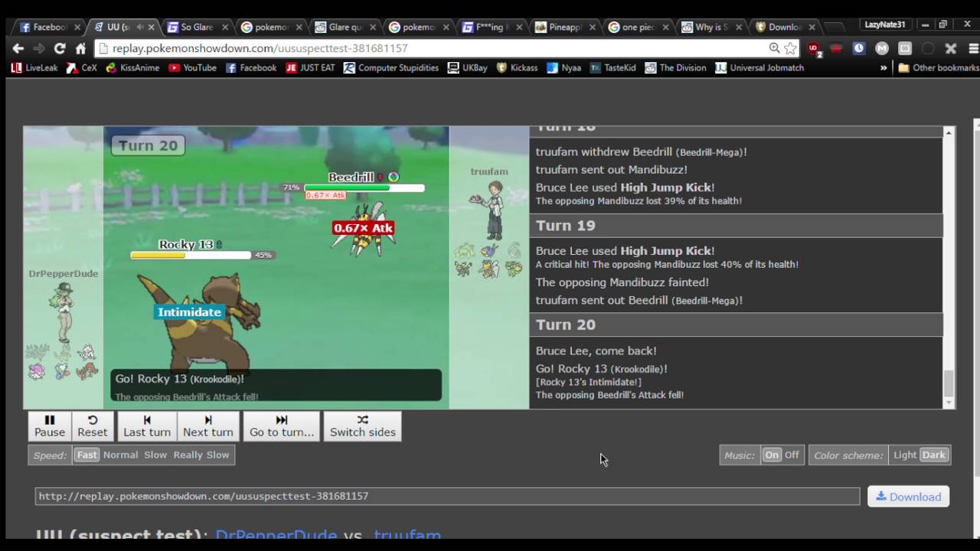The width and height of the screenshot is (980, 551).
Task: Pause the replay playback
Action: (50, 426)
